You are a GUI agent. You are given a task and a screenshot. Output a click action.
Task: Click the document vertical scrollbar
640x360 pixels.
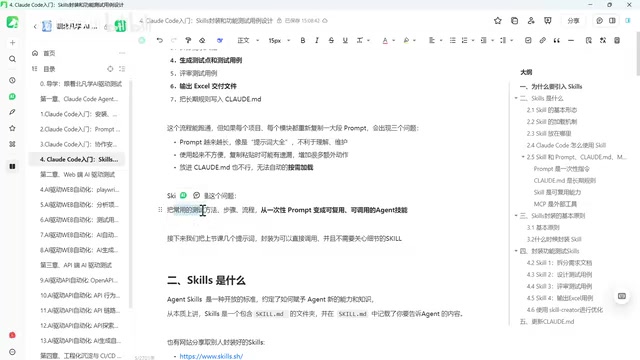638,55
